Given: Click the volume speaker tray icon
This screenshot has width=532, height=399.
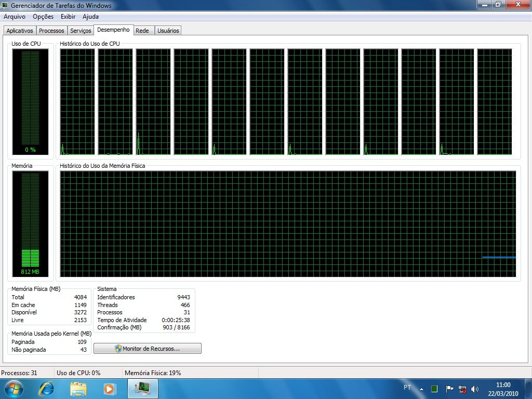Looking at the screenshot, I should 475,389.
